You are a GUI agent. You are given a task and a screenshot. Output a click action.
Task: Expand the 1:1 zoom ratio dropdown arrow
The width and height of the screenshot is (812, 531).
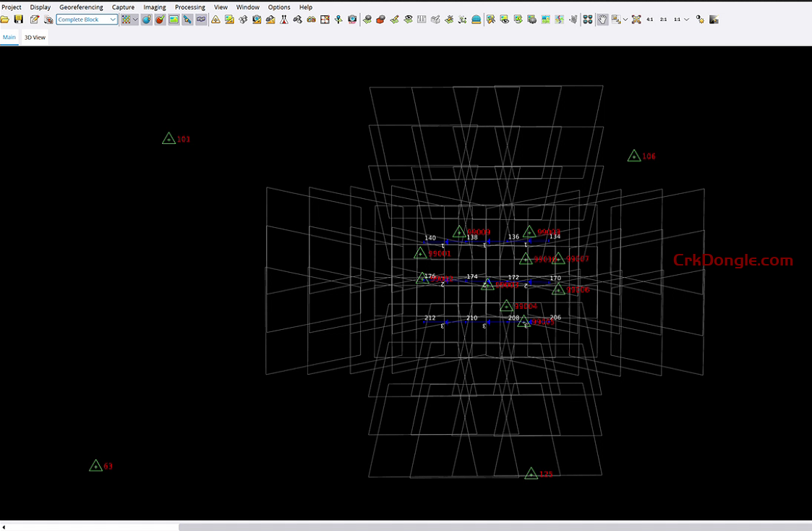coord(687,20)
